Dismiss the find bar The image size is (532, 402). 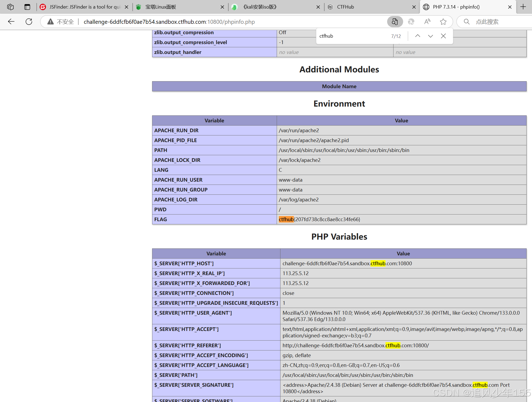pos(443,36)
